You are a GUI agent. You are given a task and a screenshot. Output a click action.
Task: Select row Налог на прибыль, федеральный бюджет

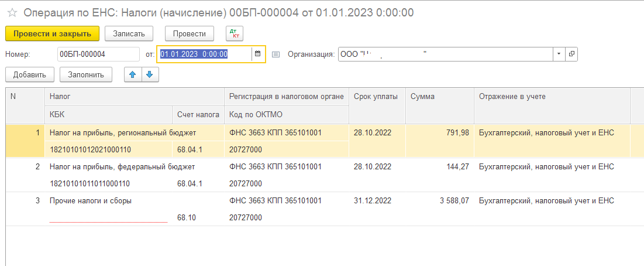click(122, 166)
